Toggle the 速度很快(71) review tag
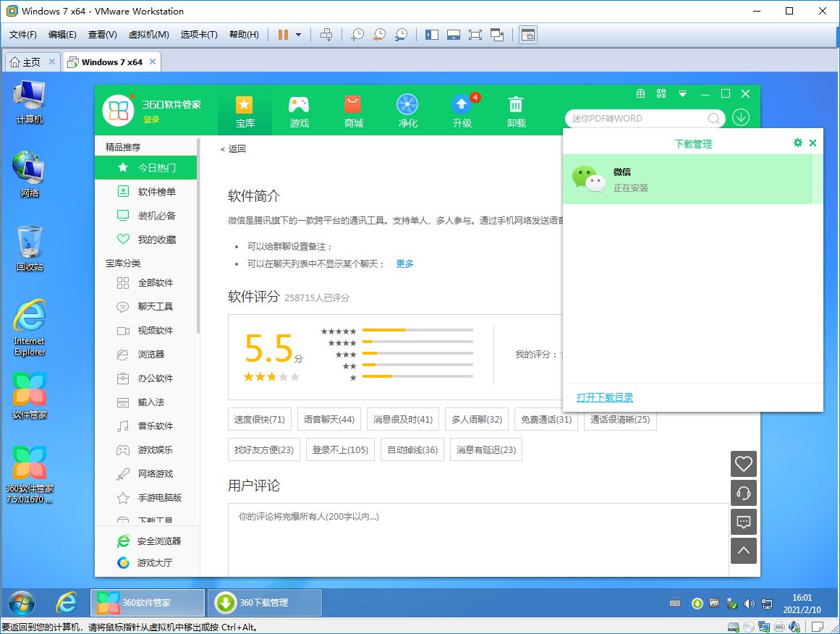 click(259, 419)
